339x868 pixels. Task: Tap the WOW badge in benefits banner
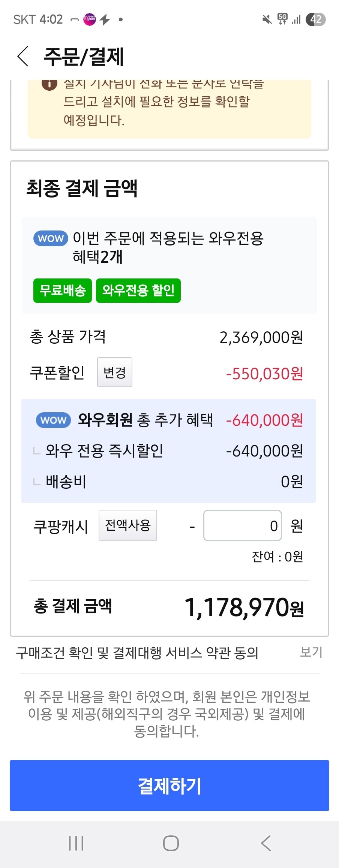coord(51,238)
